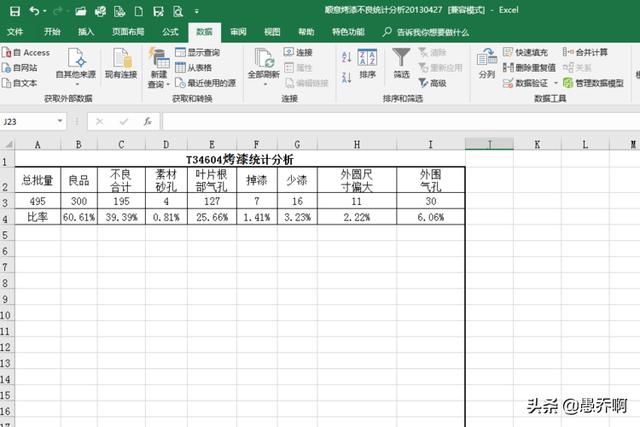Switch to the Formulas (公式) tab
The width and height of the screenshot is (640, 427).
tap(170, 32)
